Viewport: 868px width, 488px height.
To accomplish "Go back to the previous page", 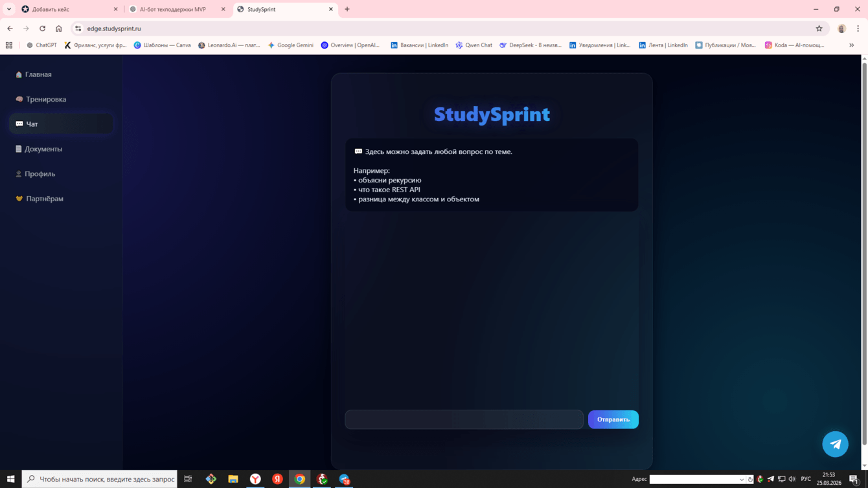I will [x=10, y=28].
